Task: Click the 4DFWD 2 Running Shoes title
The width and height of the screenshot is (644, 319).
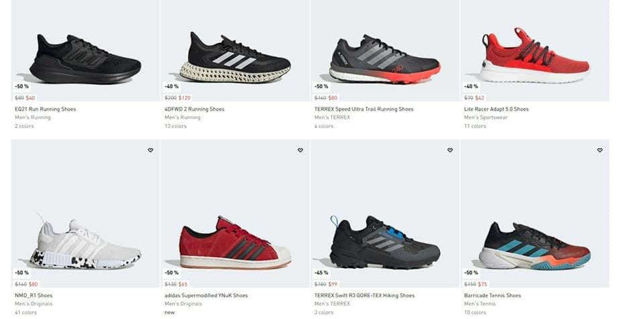Action: (195, 109)
